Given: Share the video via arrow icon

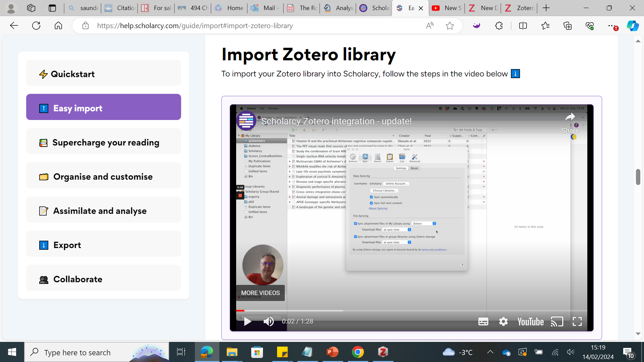Looking at the screenshot, I should coord(570,117).
